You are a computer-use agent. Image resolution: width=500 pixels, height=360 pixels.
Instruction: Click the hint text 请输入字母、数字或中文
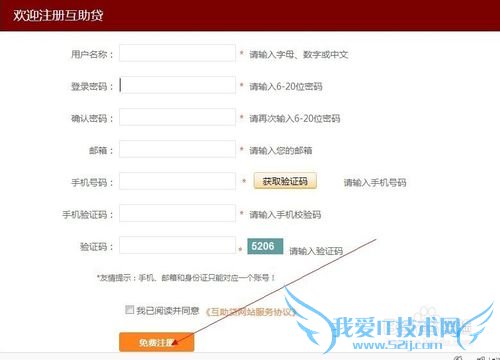click(299, 54)
